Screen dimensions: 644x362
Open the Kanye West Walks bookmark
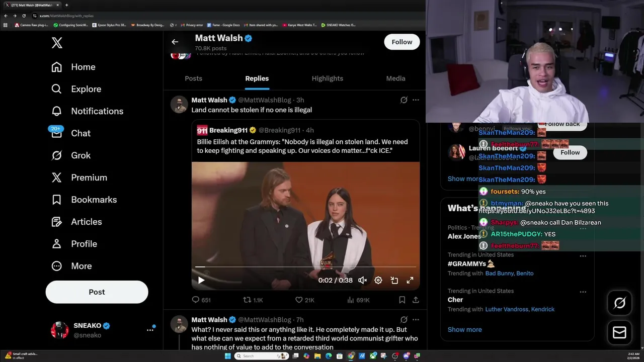tap(300, 25)
